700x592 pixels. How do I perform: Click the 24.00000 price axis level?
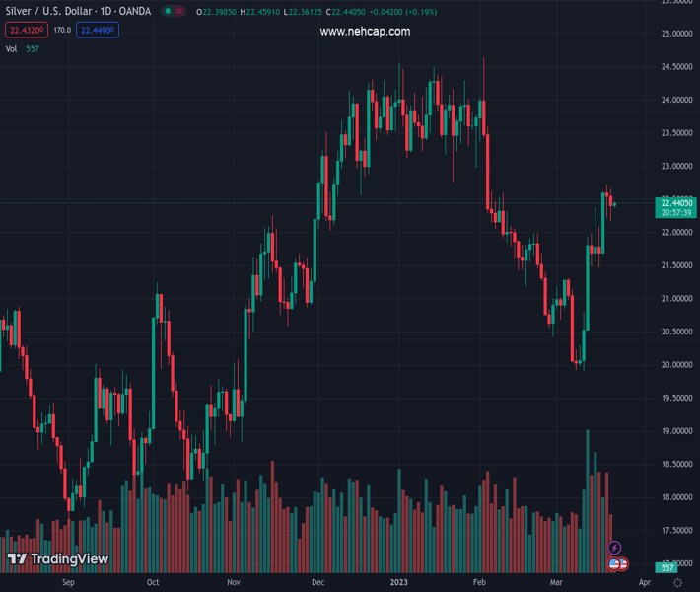point(675,100)
